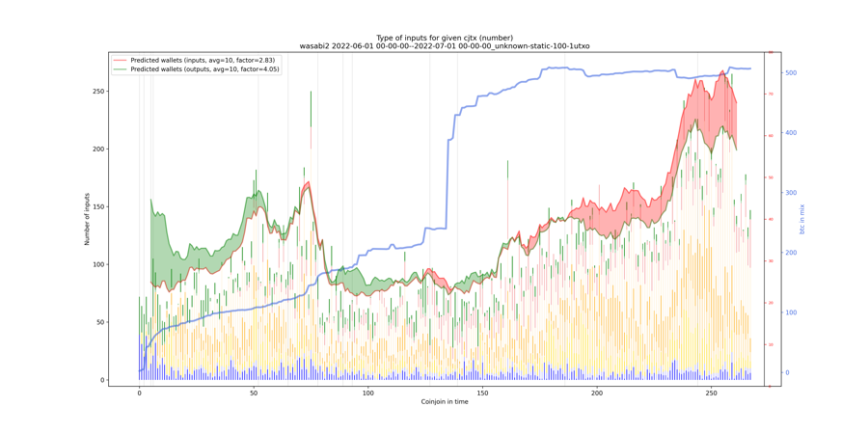Click blue right-axis tick label "200"
The width and height of the screenshot is (868, 434).
pyautogui.click(x=789, y=253)
